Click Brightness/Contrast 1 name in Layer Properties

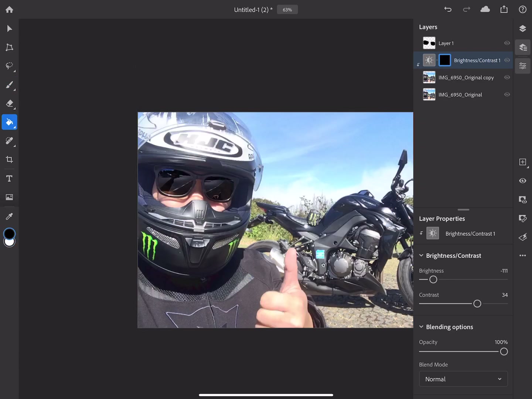[470, 234]
